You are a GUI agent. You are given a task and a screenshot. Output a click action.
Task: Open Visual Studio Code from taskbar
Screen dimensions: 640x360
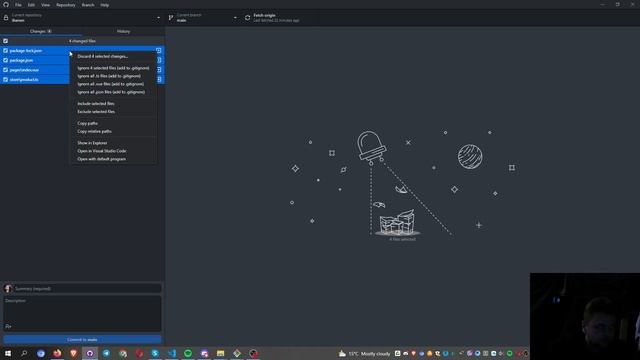coord(172,353)
